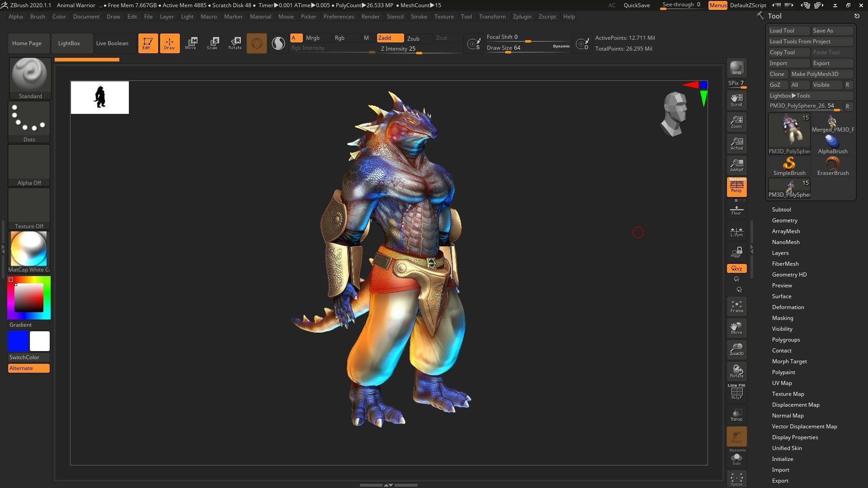Click the BPR render icon
868x488 pixels.
736,68
